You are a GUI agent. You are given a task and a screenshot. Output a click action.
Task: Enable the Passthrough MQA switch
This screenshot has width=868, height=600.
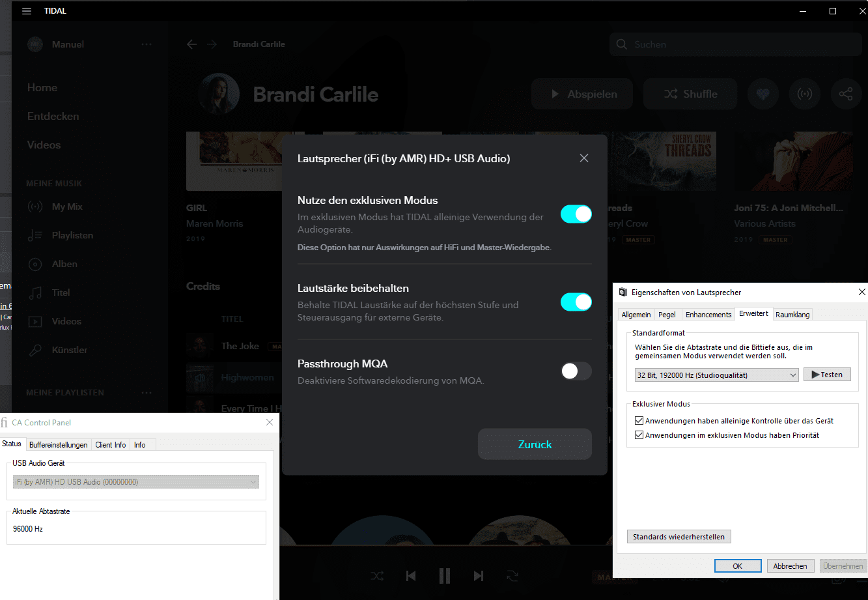click(576, 371)
